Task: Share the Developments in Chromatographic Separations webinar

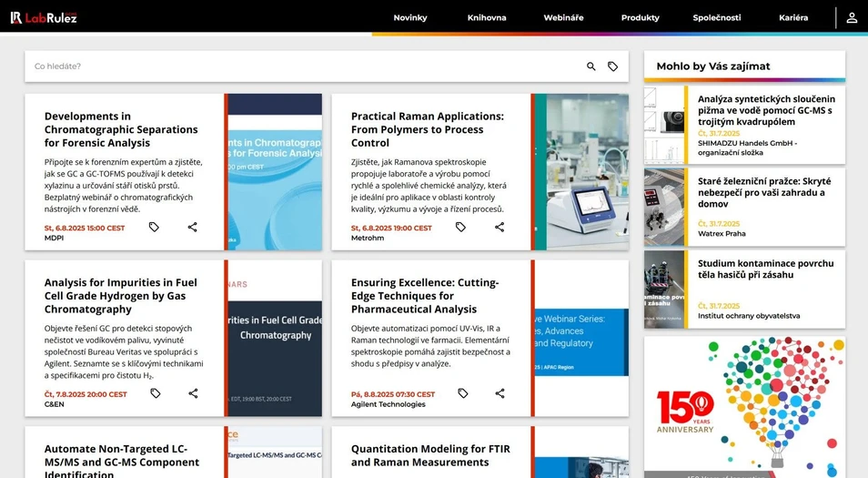Action: [x=193, y=228]
